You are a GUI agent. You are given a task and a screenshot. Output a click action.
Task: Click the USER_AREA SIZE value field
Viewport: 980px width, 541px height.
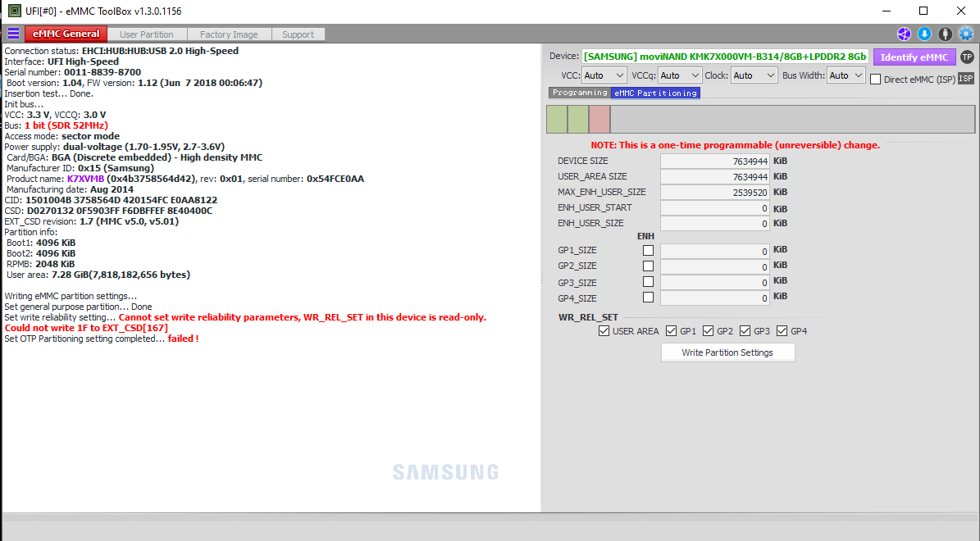[715, 177]
